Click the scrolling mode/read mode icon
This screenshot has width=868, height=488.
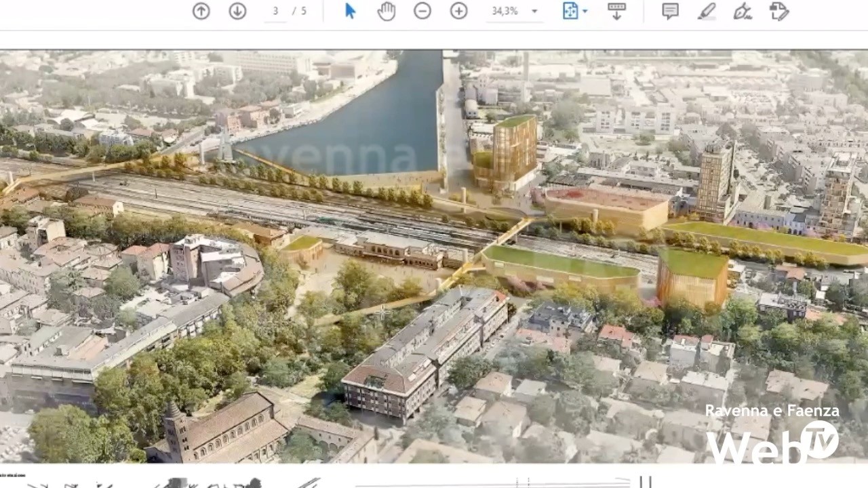coord(616,11)
